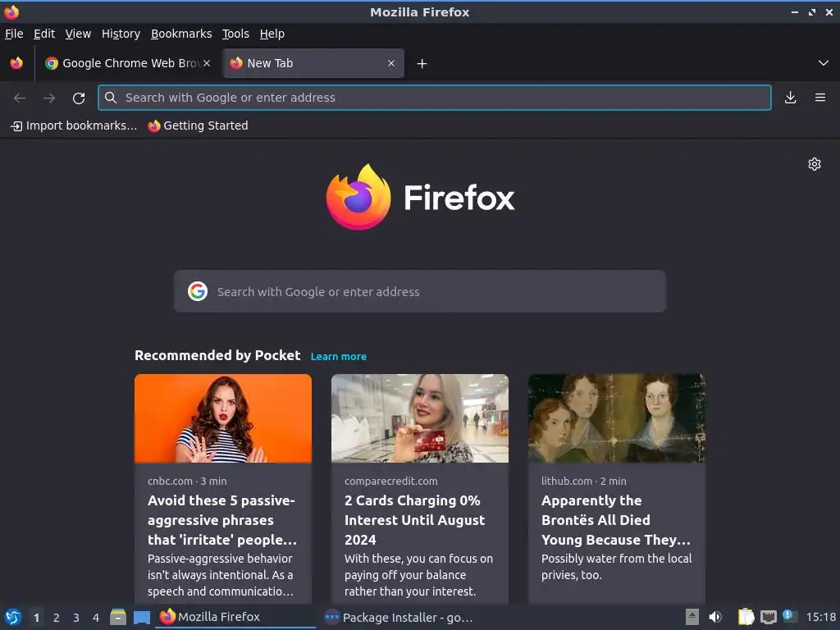Click the credit card article thumbnail
The width and height of the screenshot is (840, 630).
click(x=420, y=418)
